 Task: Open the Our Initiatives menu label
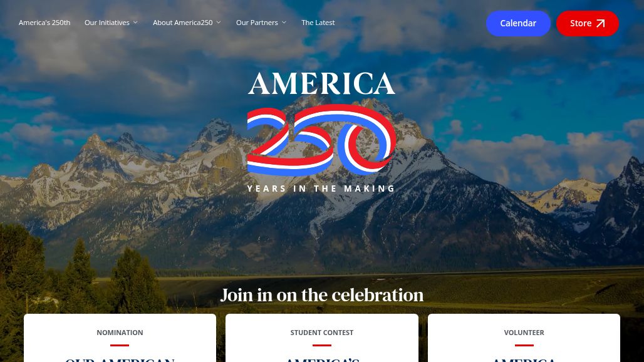click(x=106, y=23)
